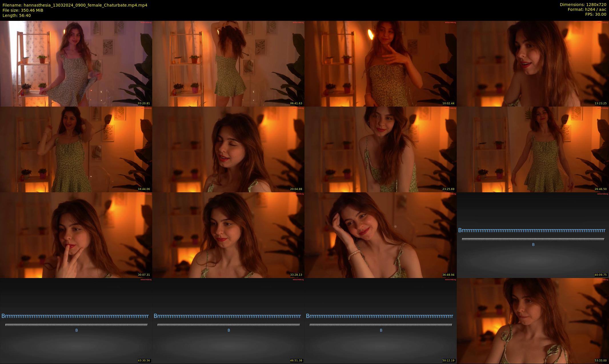This screenshot has width=609, height=364.
Task: Open the thumbnail at 10:02.44
Action: pos(380,63)
